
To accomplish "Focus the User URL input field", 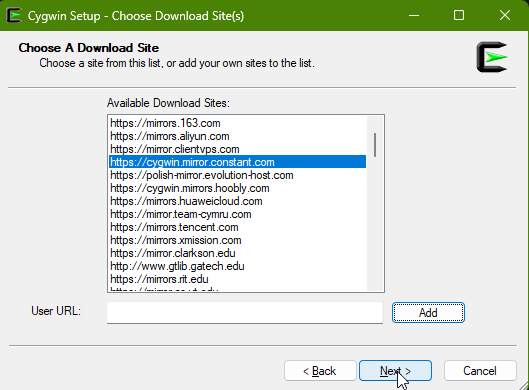I will (245, 312).
